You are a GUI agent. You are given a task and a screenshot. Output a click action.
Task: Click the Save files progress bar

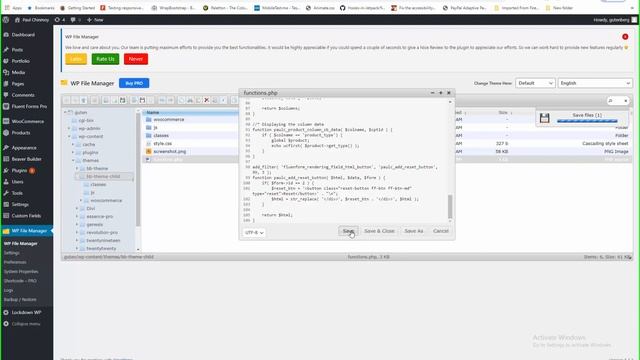pos(587,121)
